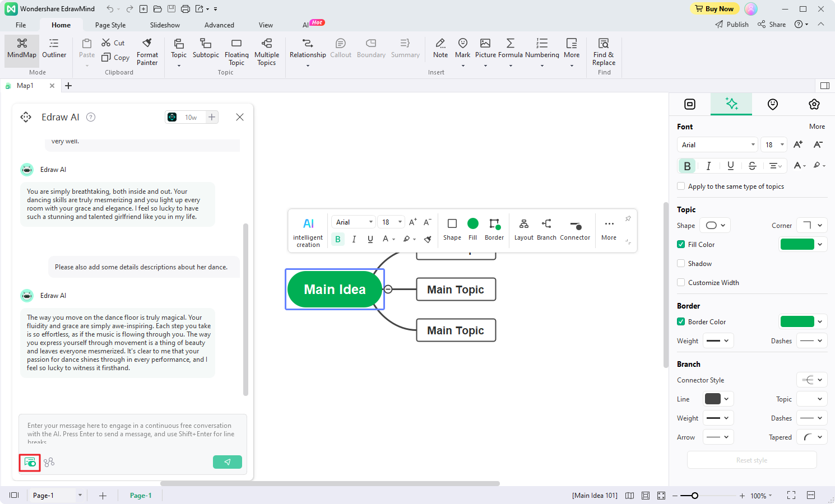Toggle Underline in the floating toolbar
The height and width of the screenshot is (504, 835).
(370, 239)
